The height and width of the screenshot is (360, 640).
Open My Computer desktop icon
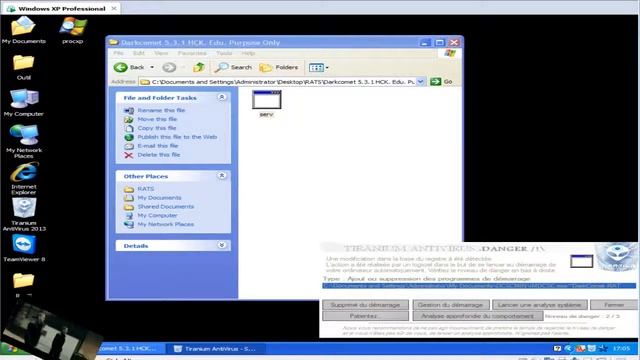(24, 103)
